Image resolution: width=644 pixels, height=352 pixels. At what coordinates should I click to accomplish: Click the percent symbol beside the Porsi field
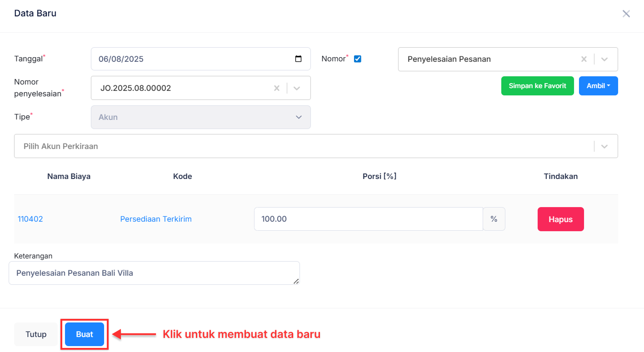click(x=494, y=218)
